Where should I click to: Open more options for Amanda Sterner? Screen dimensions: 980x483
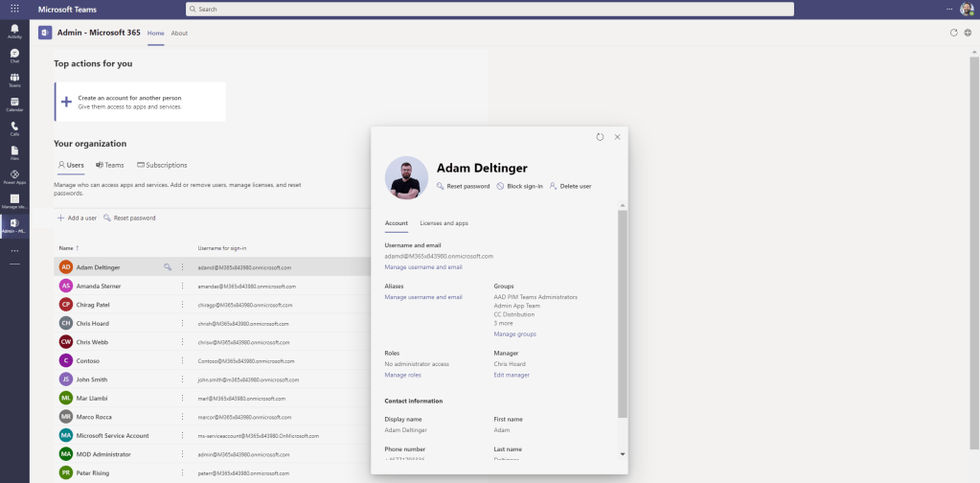click(182, 286)
